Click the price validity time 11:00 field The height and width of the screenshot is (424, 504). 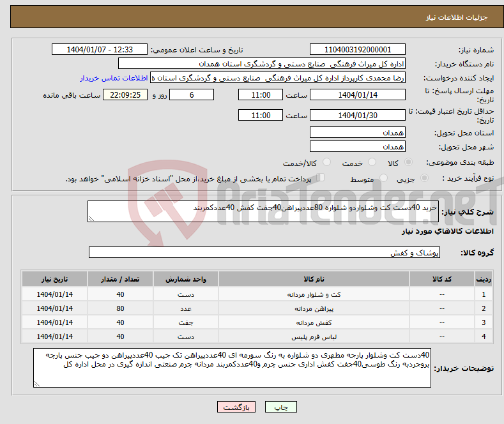[x=261, y=115]
